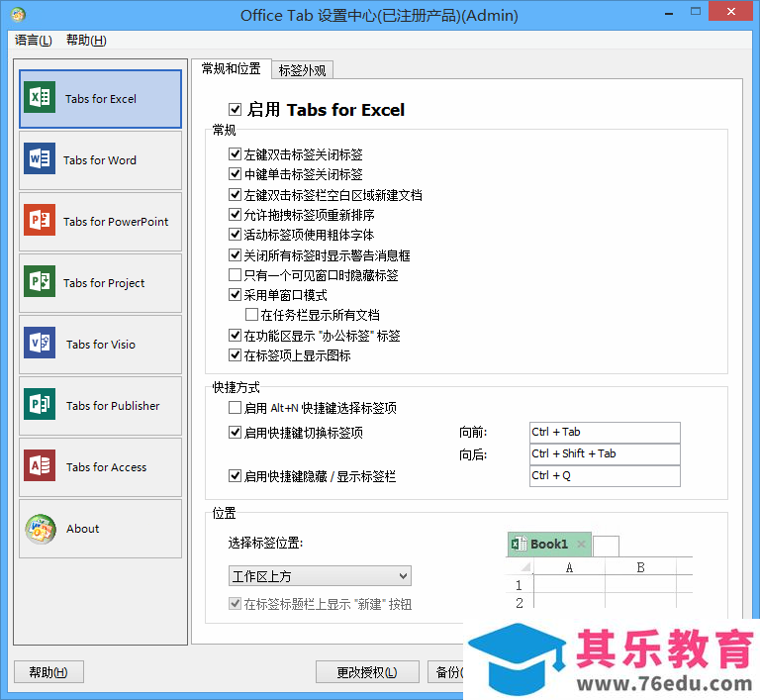Open the 工作区上方 position dropdown
Image resolution: width=760 pixels, height=700 pixels.
320,576
